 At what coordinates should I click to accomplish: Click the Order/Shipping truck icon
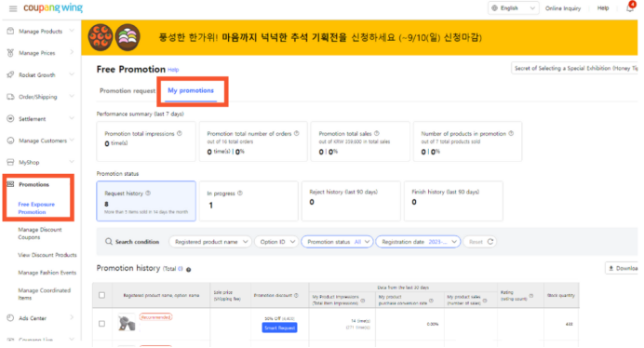pos(10,97)
